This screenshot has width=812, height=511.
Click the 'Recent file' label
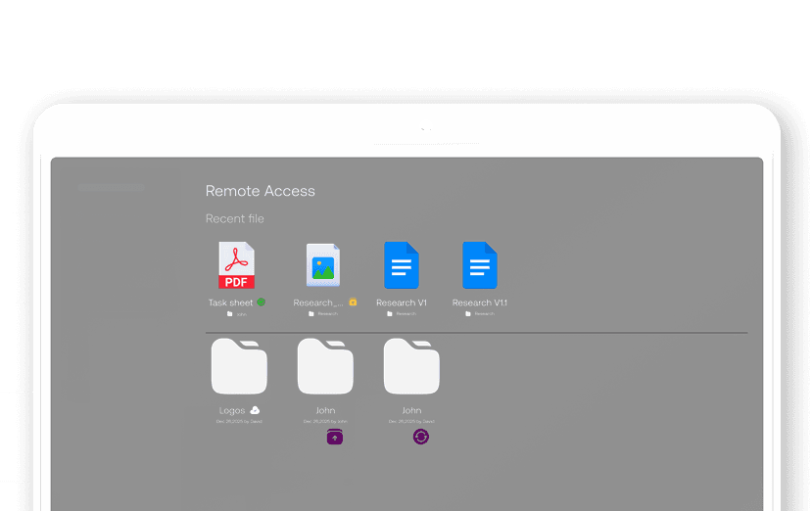[235, 218]
